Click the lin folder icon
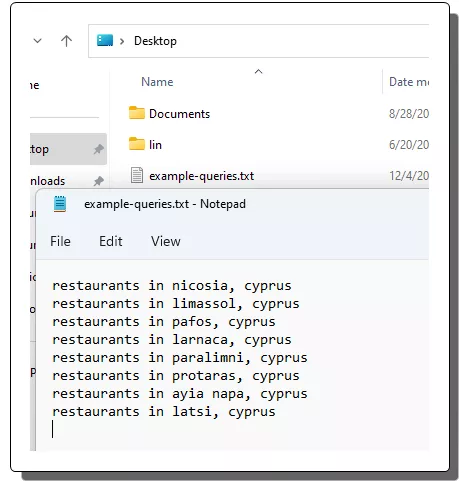The width and height of the screenshot is (459, 481). pyautogui.click(x=137, y=144)
